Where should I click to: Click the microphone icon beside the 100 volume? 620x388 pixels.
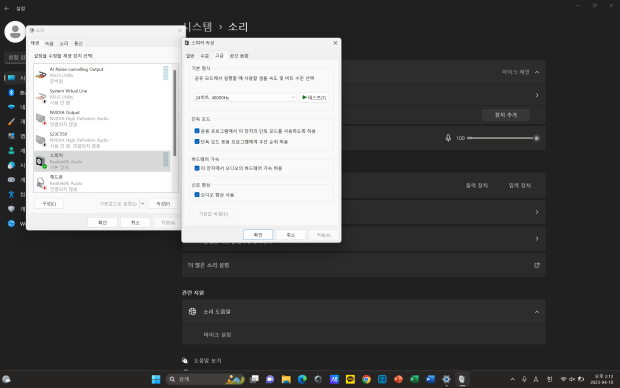pos(448,138)
